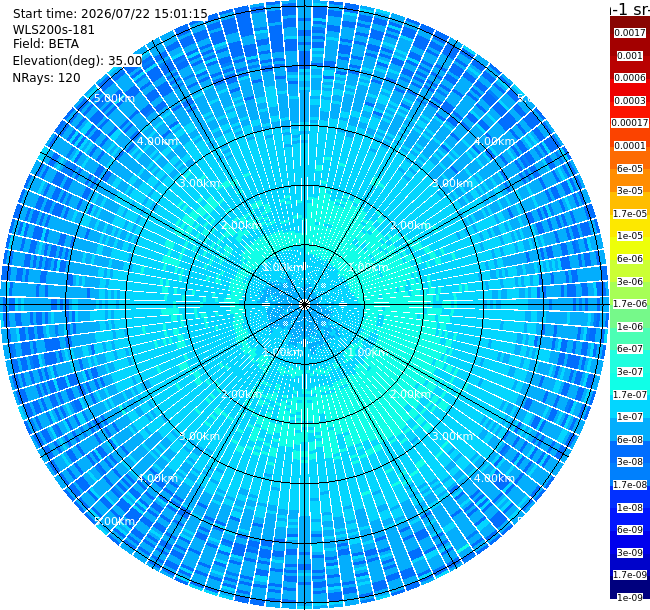Pick the 1.7e-08 colorbar tick label
Screen dimensions: 650x610
[x=630, y=484]
